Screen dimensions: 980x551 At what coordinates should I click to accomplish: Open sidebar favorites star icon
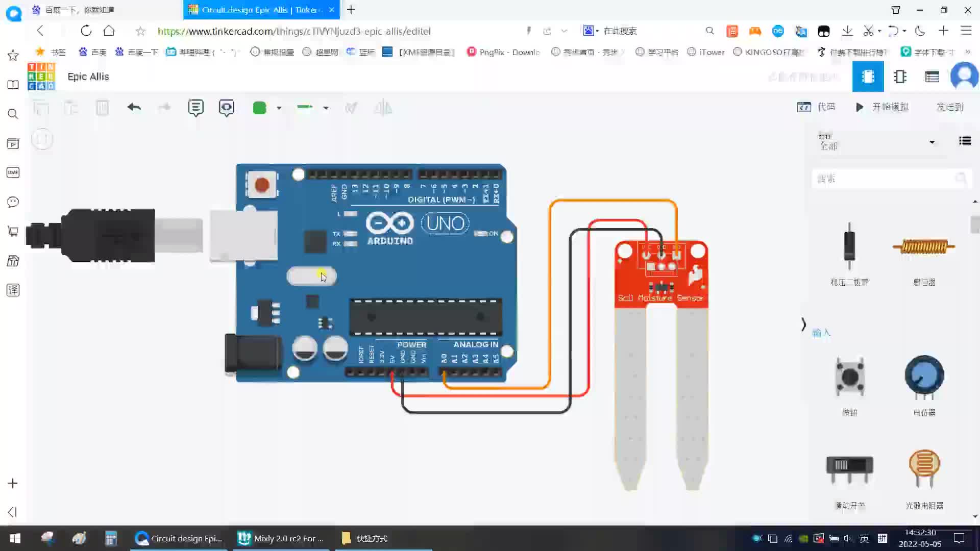(13, 55)
